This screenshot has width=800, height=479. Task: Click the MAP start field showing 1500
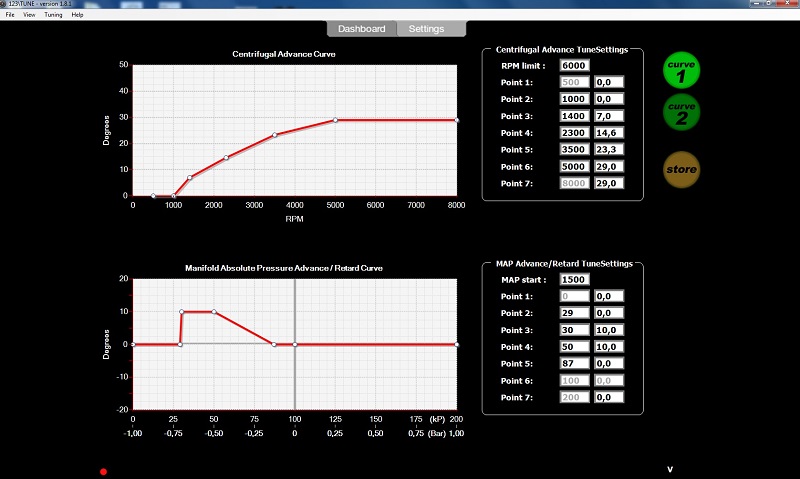click(574, 279)
